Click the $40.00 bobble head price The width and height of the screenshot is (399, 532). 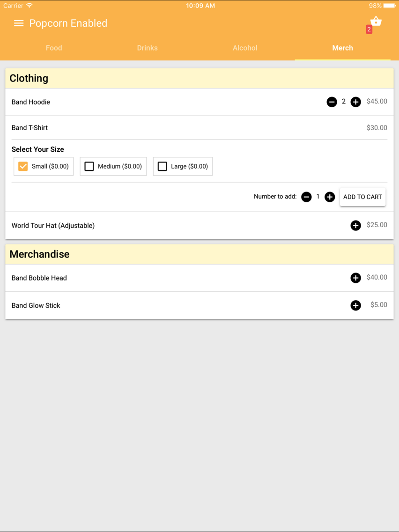(377, 277)
